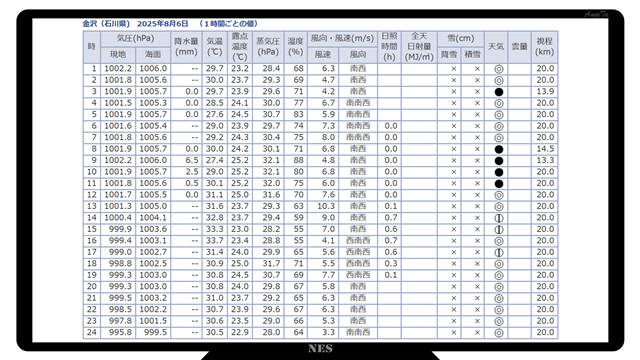
Task: Select the 33.7 temperature cell at hour 16
Action: (x=215, y=241)
